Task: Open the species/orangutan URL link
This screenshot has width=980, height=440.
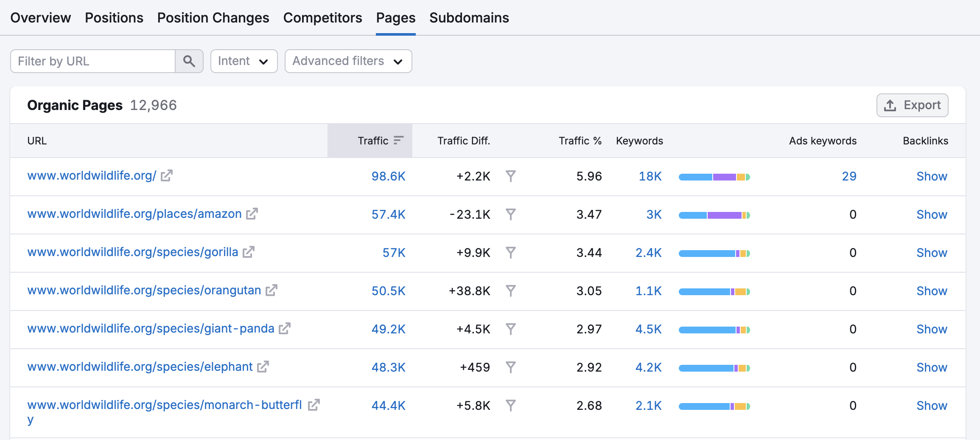Action: pos(144,290)
